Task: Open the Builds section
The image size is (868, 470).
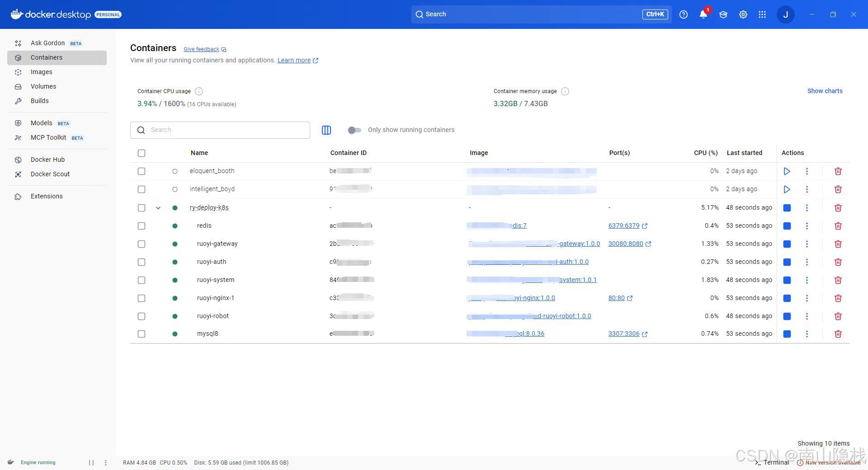Action: pyautogui.click(x=57, y=101)
